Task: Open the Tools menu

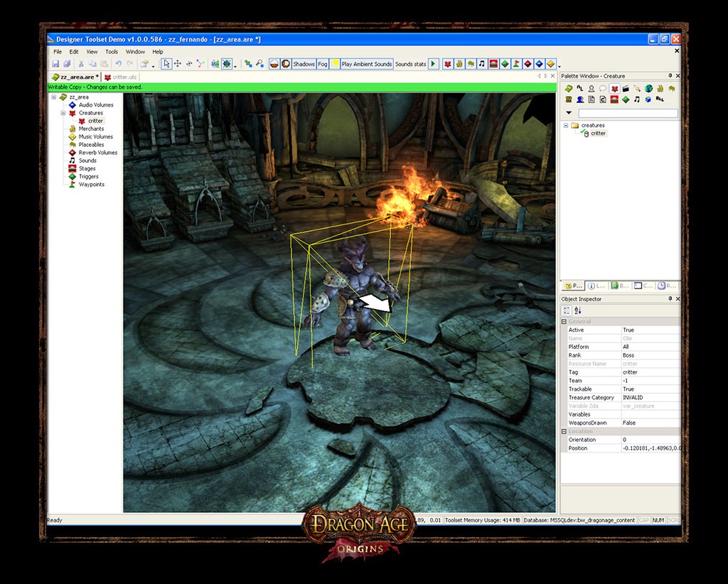Action: click(x=112, y=51)
